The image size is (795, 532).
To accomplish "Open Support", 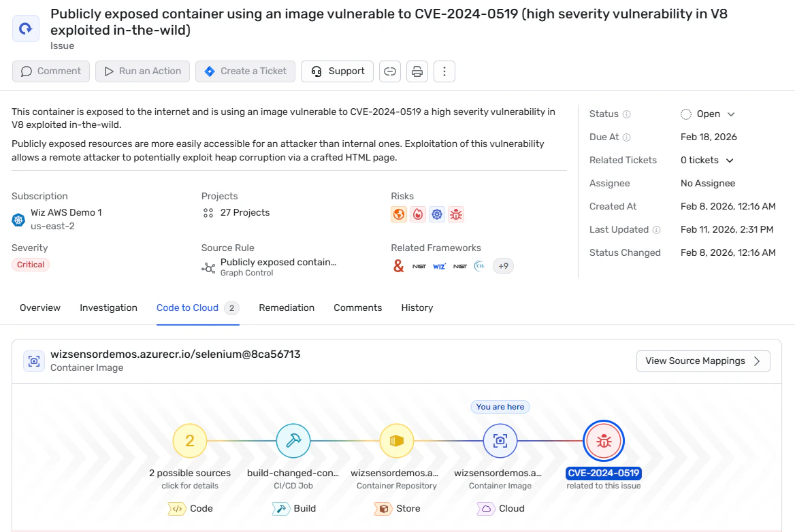I will [x=337, y=71].
